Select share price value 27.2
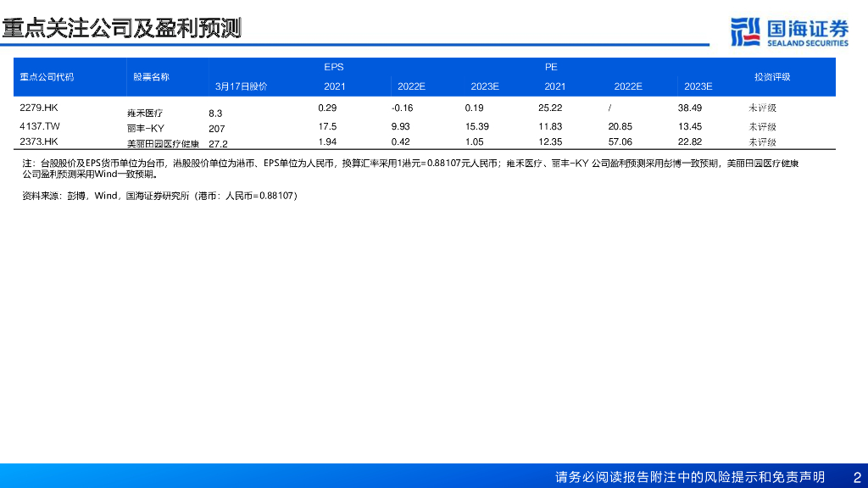This screenshot has height=488, width=868. (x=218, y=144)
